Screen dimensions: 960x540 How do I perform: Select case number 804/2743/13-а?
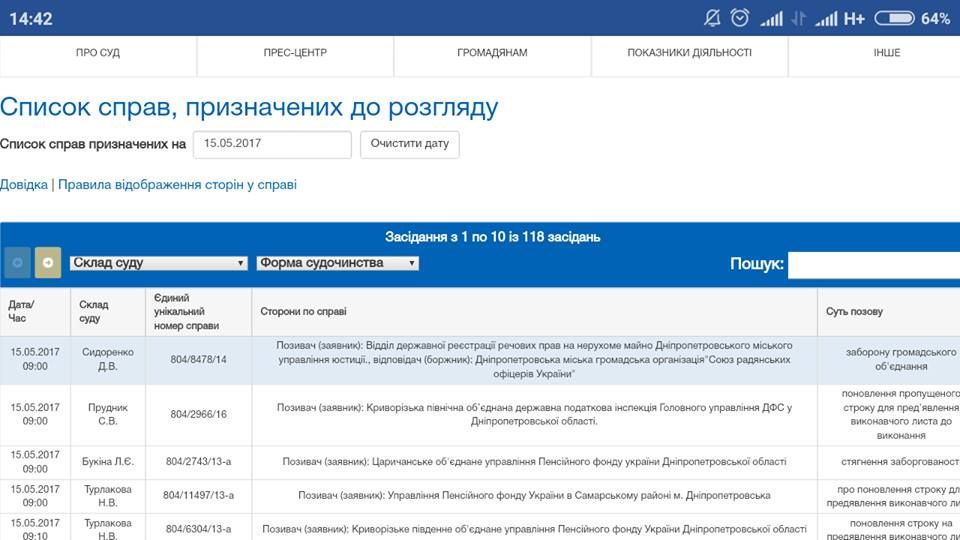click(198, 462)
